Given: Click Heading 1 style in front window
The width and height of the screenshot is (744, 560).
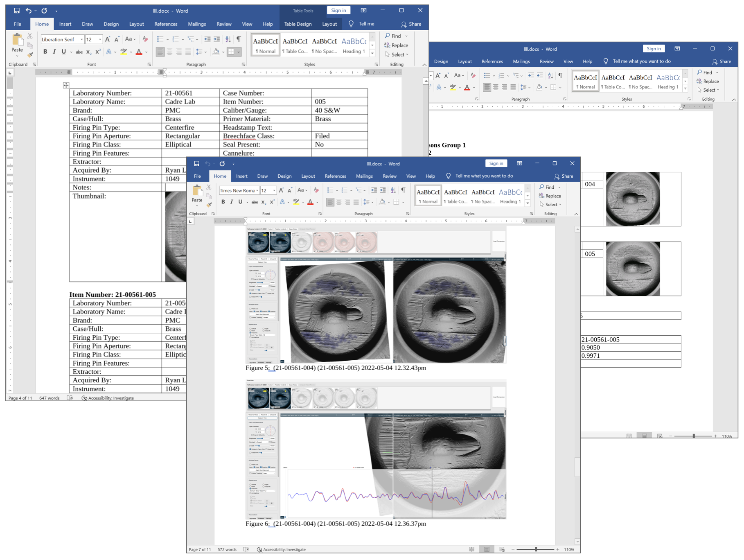Looking at the screenshot, I should (x=510, y=196).
